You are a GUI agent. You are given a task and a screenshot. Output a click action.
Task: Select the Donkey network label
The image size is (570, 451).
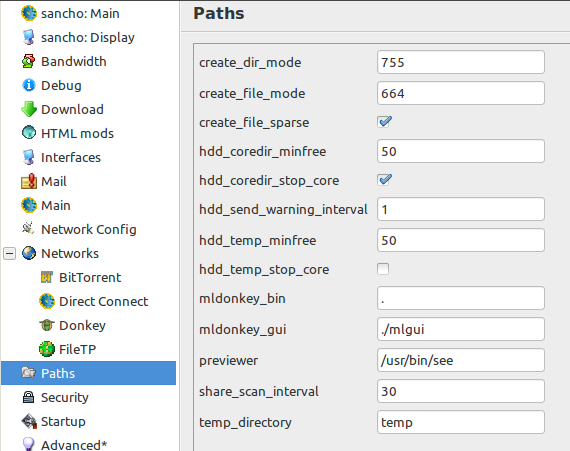[83, 326]
